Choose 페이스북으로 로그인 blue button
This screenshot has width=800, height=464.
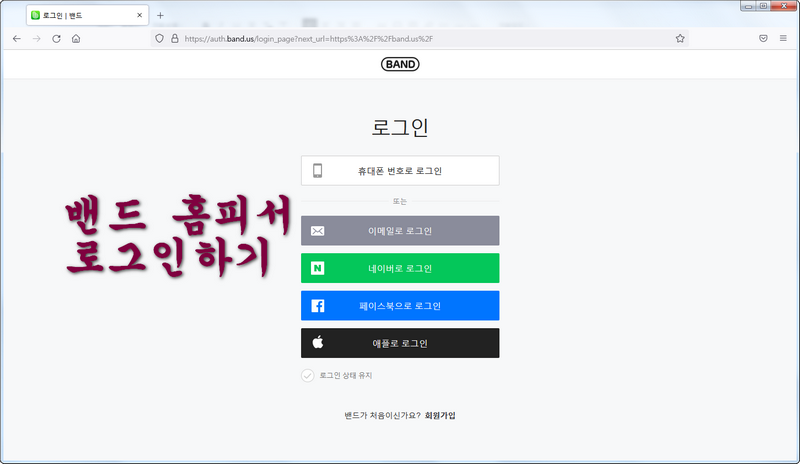click(400, 306)
